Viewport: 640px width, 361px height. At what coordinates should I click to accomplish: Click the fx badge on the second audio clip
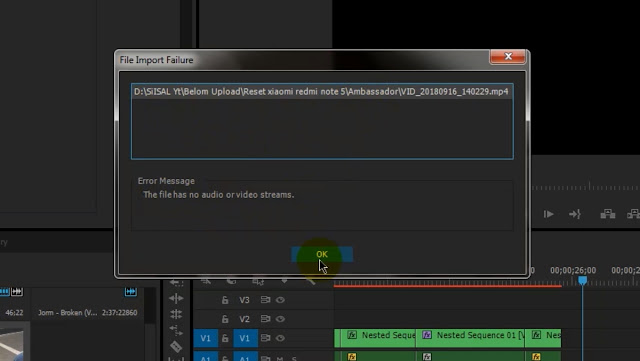pos(427,357)
